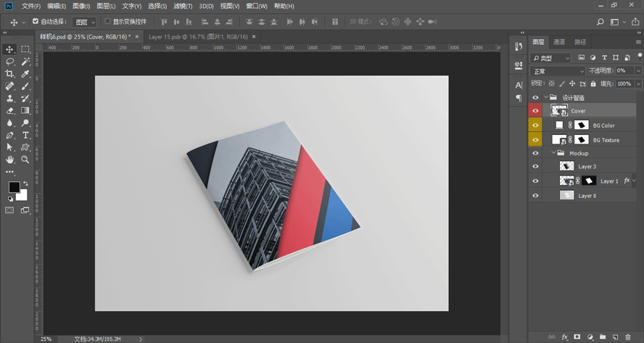644x343 pixels.
Task: Select the BG Texture layer
Action: (x=606, y=140)
